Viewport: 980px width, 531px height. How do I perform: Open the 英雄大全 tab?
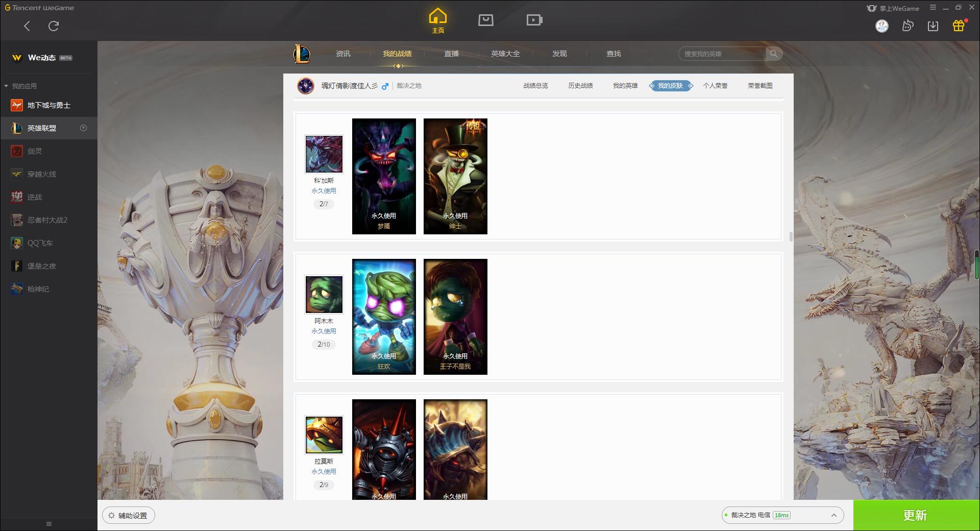[x=505, y=54]
